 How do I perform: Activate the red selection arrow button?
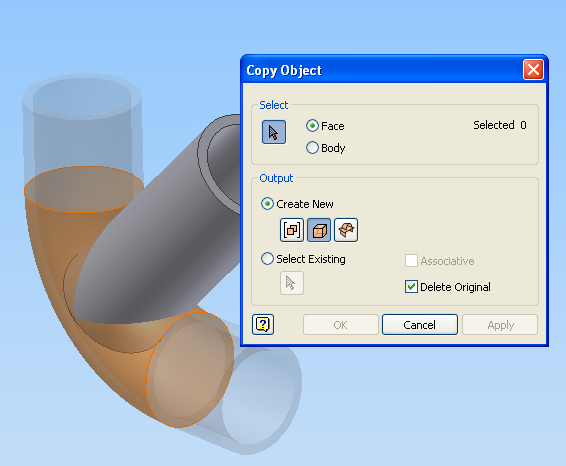coord(274,132)
